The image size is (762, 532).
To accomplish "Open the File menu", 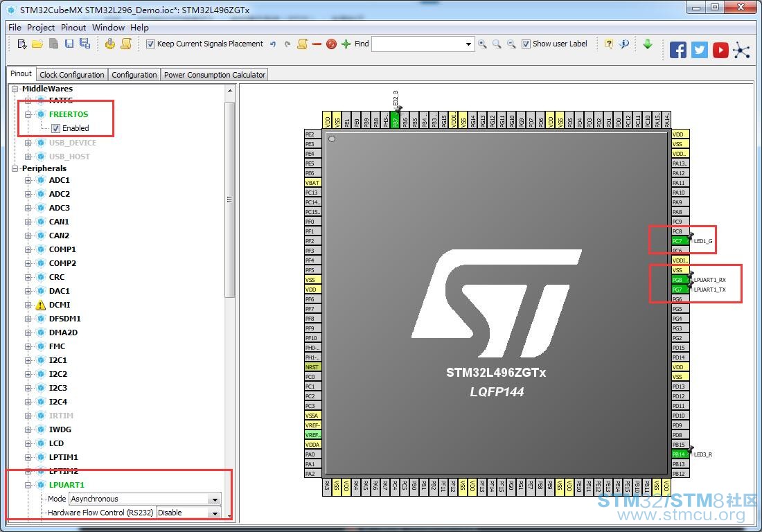I will (15, 28).
